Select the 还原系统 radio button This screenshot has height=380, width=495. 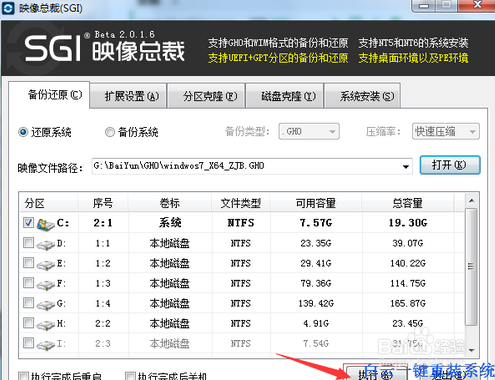(x=23, y=132)
